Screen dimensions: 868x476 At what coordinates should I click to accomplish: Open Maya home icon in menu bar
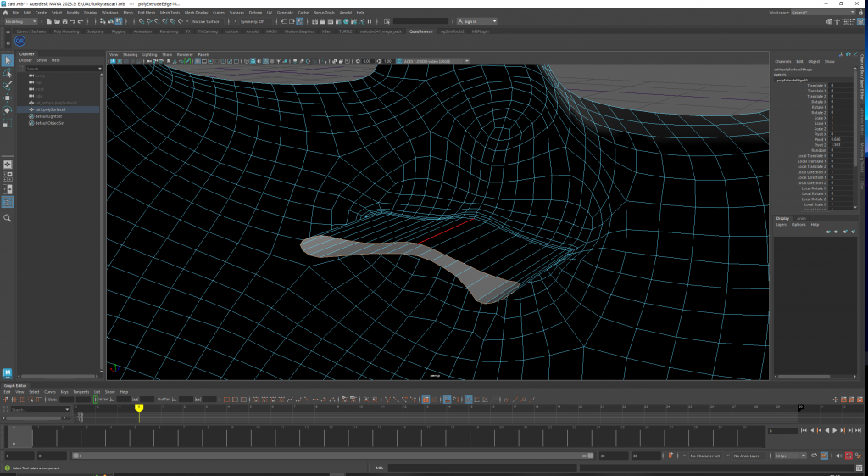coord(6,12)
